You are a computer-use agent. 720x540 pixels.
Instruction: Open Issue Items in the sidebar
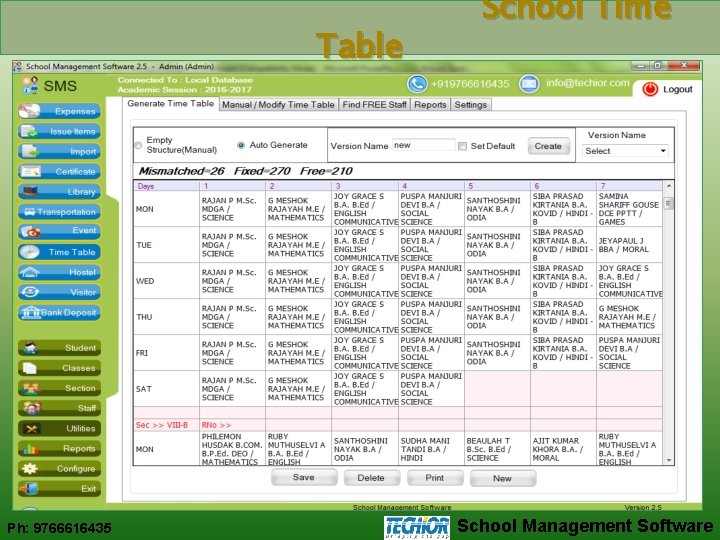59,131
